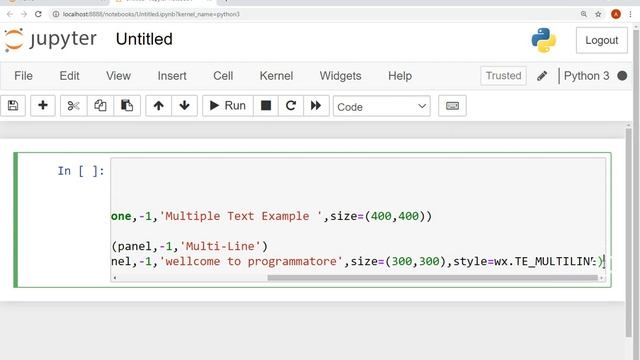Click the cell's horizontal scrollbar thumb
Viewport: 640px width, 360px height.
click(x=432, y=278)
